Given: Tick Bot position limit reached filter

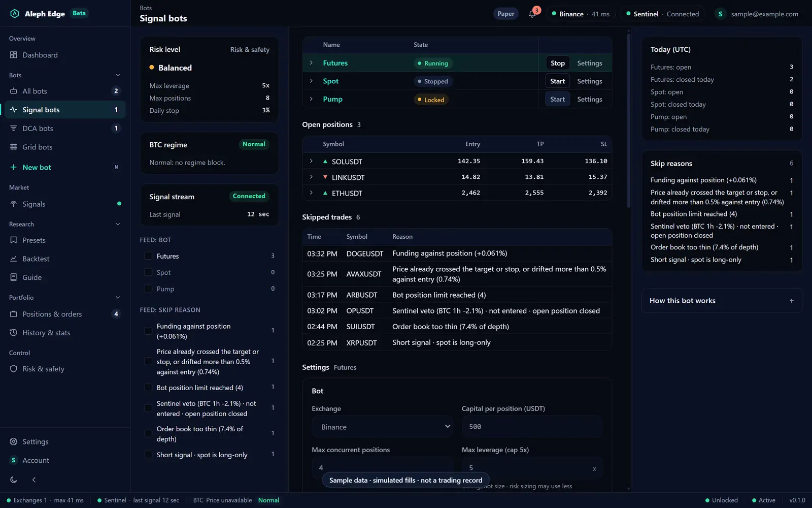Looking at the screenshot, I should (148, 388).
